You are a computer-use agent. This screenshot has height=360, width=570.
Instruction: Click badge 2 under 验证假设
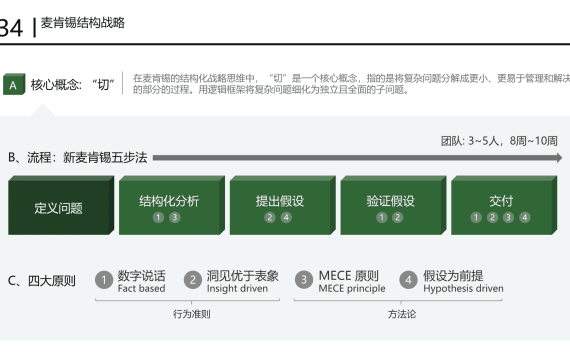pyautogui.click(x=397, y=217)
